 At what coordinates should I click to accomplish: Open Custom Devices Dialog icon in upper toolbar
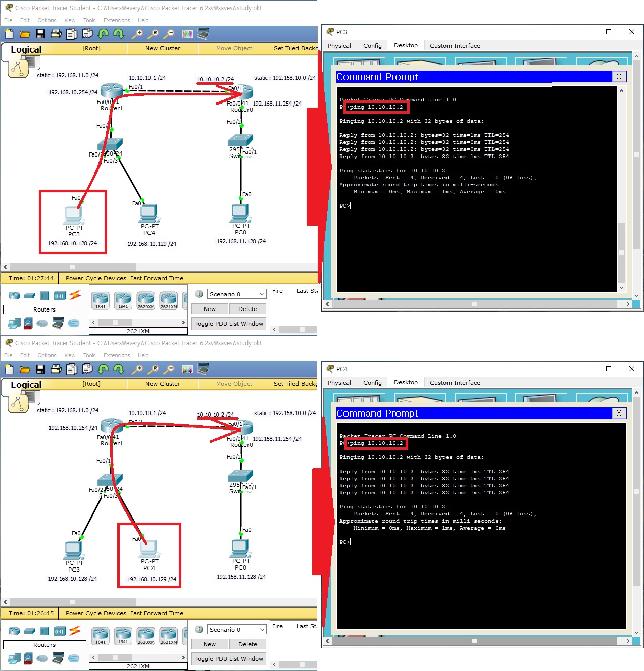pyautogui.click(x=203, y=34)
